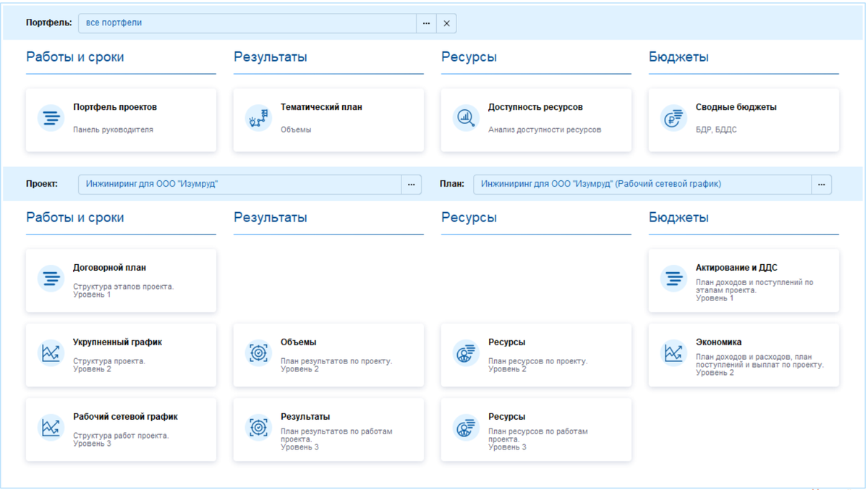Click 'План результатов по проекту.' description
This screenshot has width=868, height=490.
(x=336, y=361)
